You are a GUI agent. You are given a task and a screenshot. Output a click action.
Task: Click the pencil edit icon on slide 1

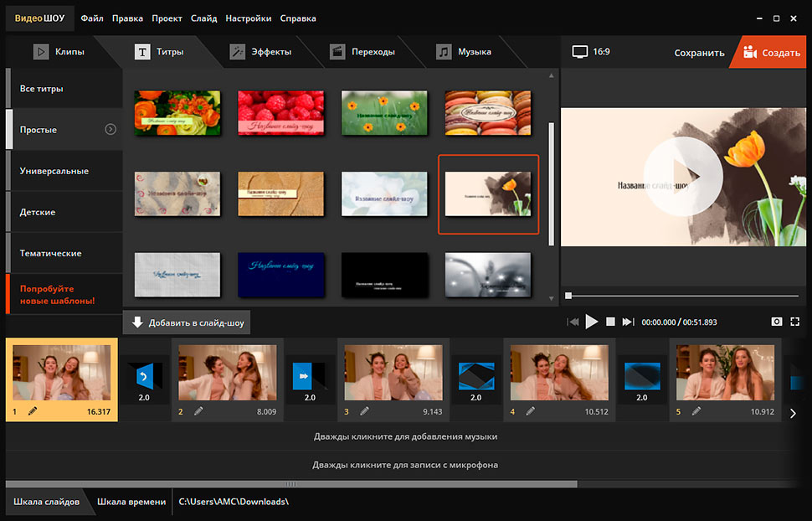pos(33,411)
